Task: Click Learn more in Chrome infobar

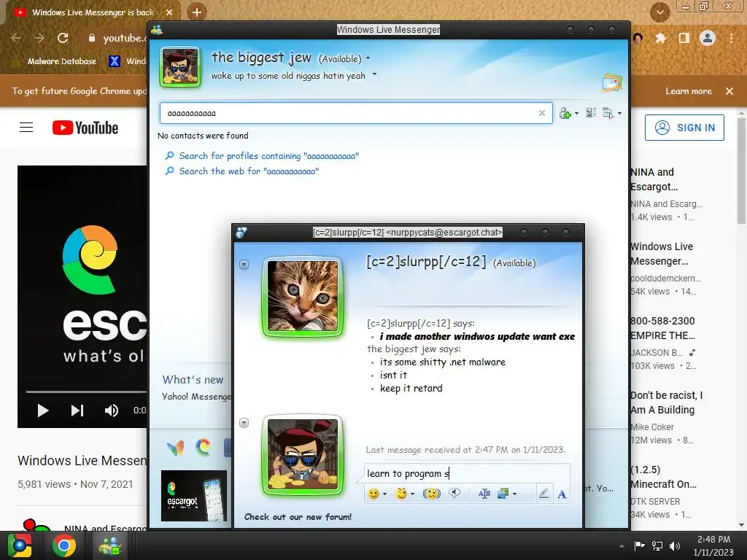Action: [x=689, y=91]
